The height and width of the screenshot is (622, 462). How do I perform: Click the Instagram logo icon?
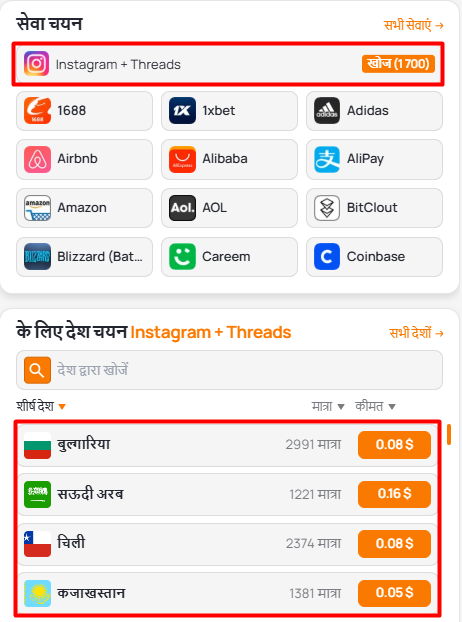36,63
